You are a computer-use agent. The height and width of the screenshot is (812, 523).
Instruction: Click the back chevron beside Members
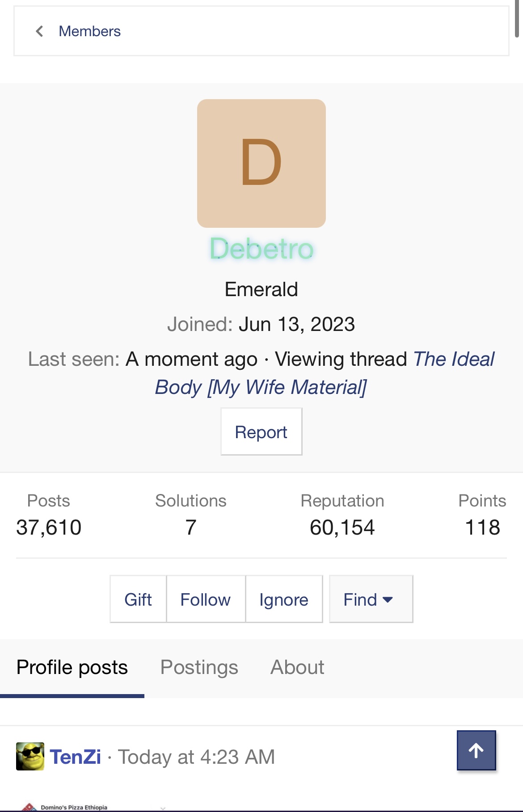(x=39, y=31)
